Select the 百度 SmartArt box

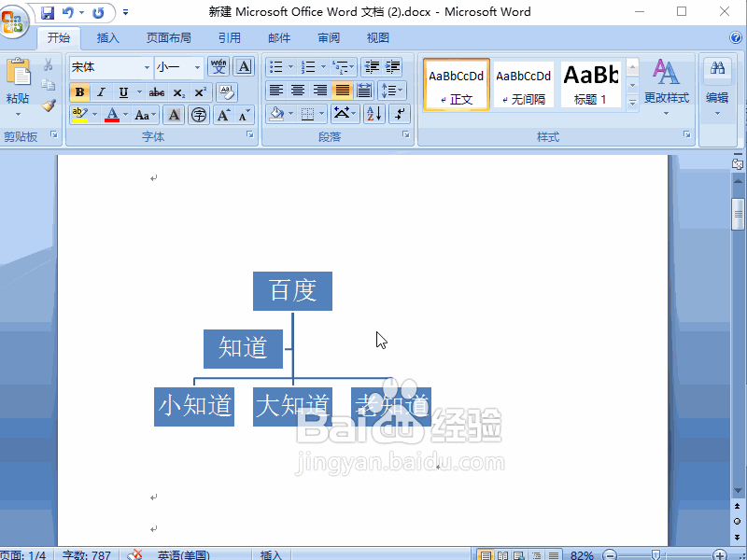[x=292, y=291]
